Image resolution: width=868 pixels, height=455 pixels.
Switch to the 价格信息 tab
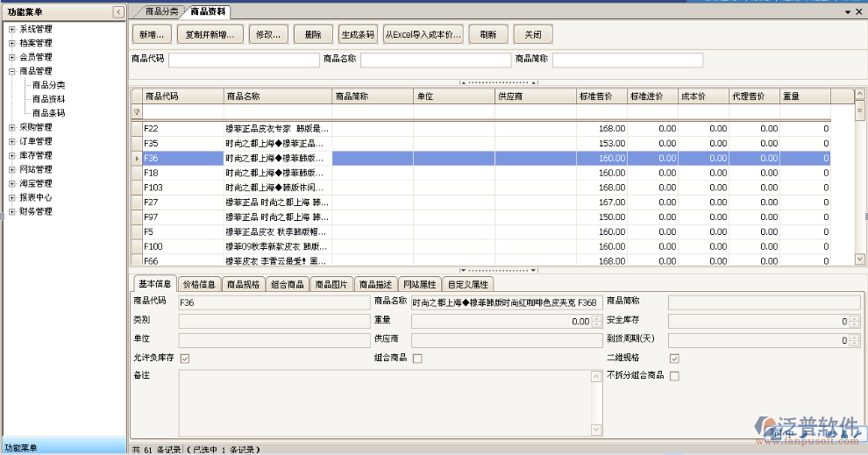(199, 284)
